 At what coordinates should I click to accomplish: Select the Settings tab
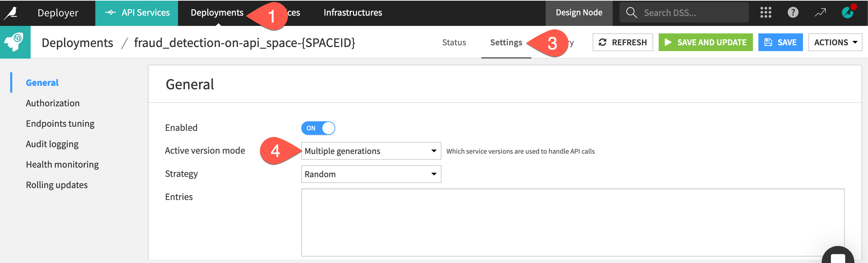[506, 43]
